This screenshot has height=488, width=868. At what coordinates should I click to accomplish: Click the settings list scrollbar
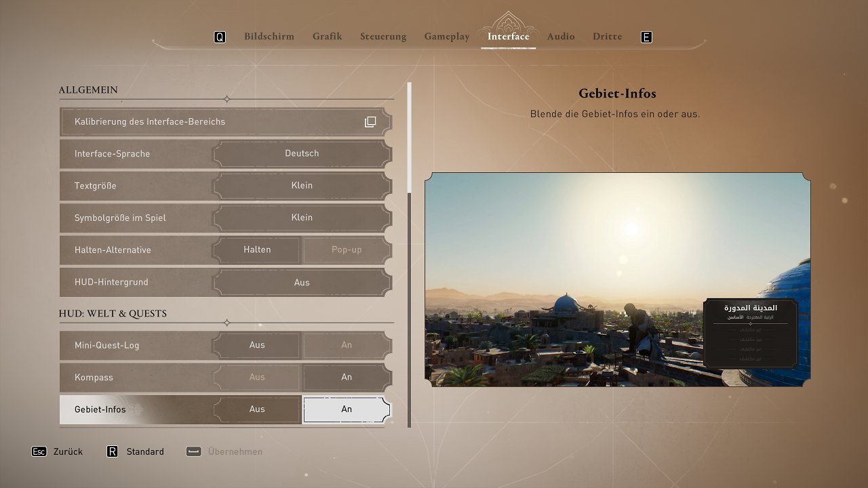409,255
